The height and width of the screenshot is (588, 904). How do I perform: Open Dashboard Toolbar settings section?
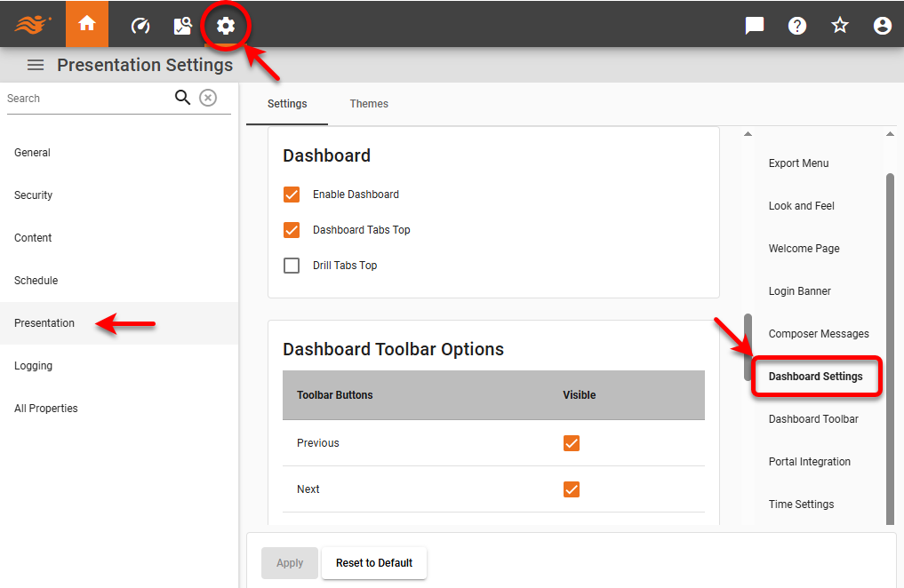click(814, 418)
